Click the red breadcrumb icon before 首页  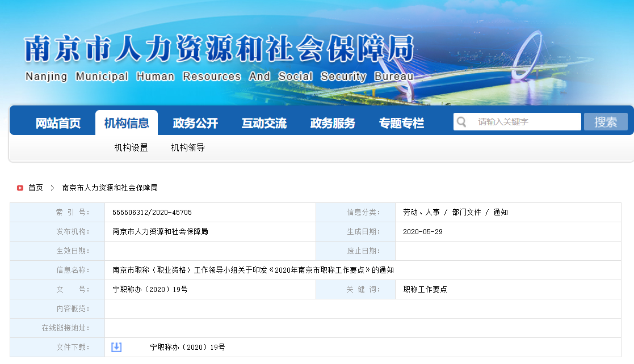coord(20,188)
